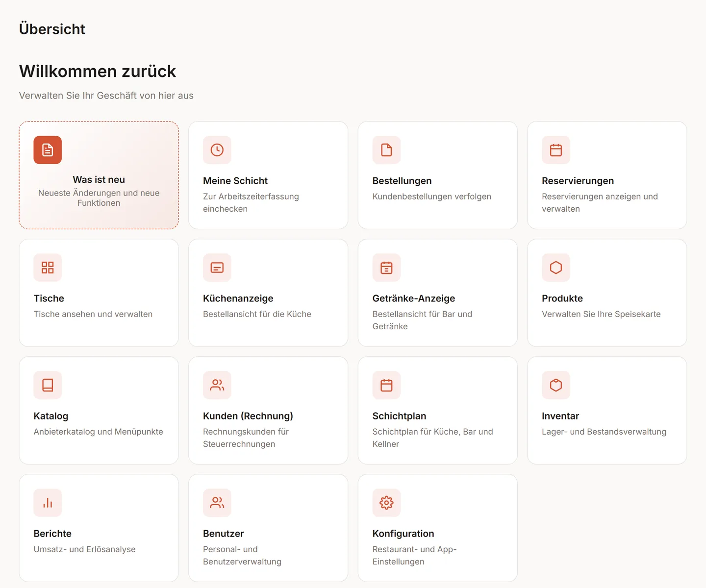
Task: Click the book icon for Katalog
Action: [48, 385]
